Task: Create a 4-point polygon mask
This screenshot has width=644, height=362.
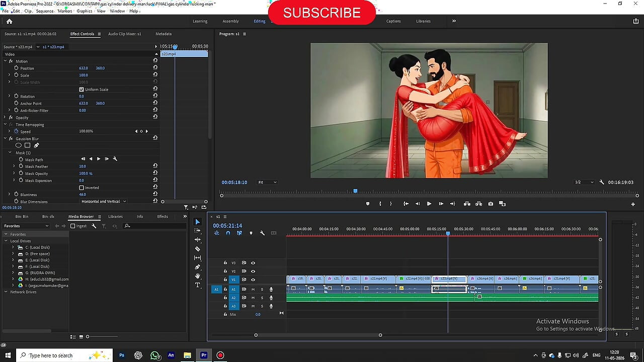Action: pos(28,145)
